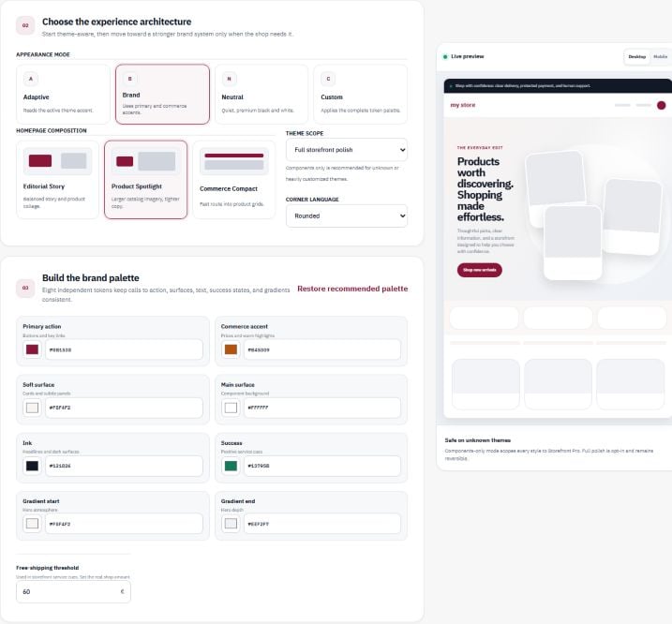Click 'THE EVERYDAY EDIT' preview eyebrow text
This screenshot has width=672, height=624.
(480, 147)
